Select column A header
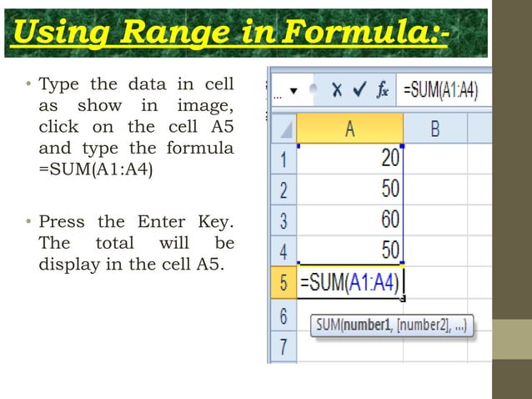Image resolution: width=532 pixels, height=399 pixels. coord(350,129)
